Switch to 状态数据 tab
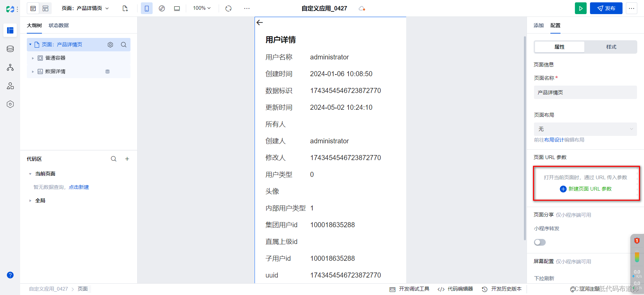 59,26
